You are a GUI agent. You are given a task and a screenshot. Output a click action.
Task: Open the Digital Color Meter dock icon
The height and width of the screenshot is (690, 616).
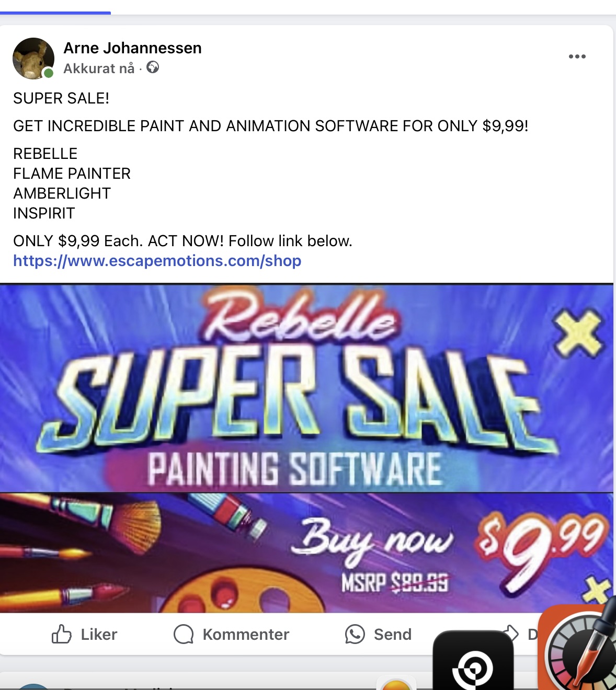[x=578, y=648]
